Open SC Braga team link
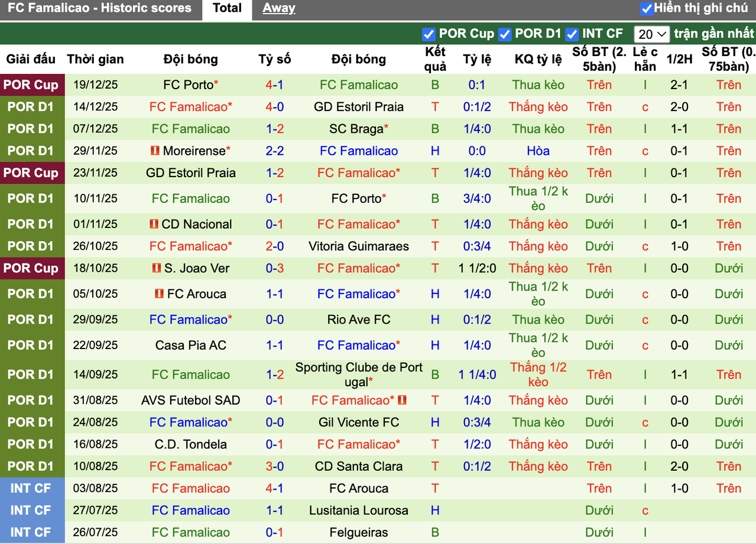The width and height of the screenshot is (756, 544). [359, 129]
